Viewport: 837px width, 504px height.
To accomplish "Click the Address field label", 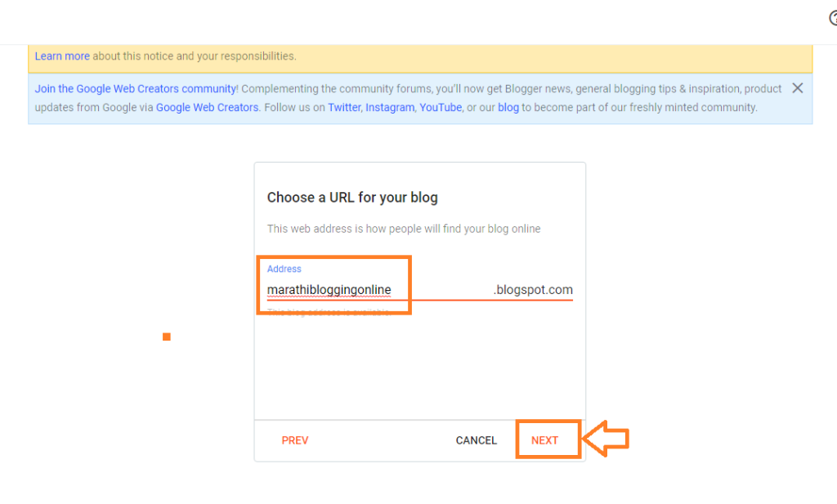I will point(284,269).
